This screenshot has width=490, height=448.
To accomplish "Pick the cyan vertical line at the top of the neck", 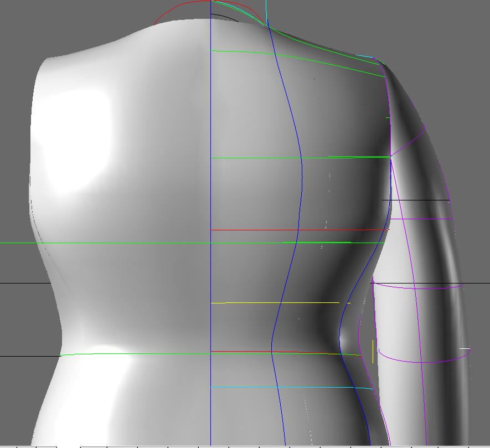I will (266, 13).
